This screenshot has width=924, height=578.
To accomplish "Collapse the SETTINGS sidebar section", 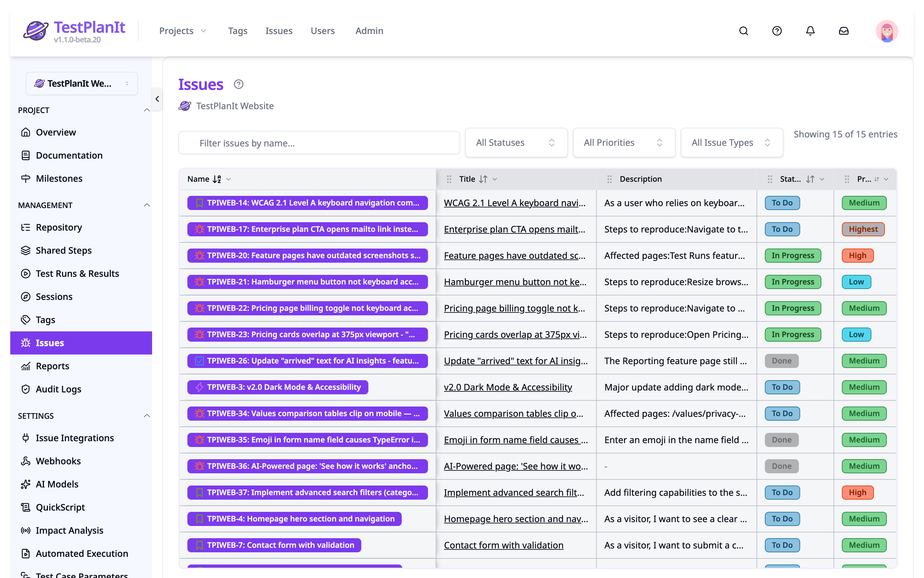I will point(147,416).
